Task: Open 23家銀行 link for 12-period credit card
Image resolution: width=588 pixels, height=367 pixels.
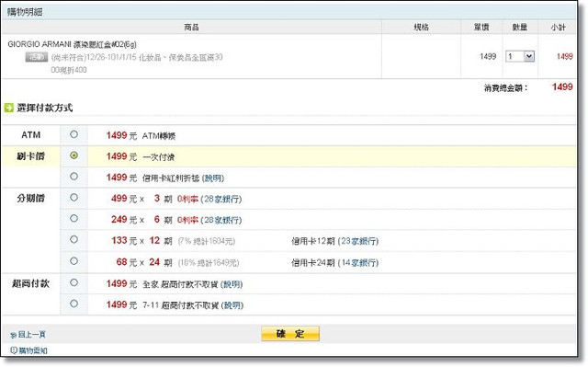Action: pos(359,241)
